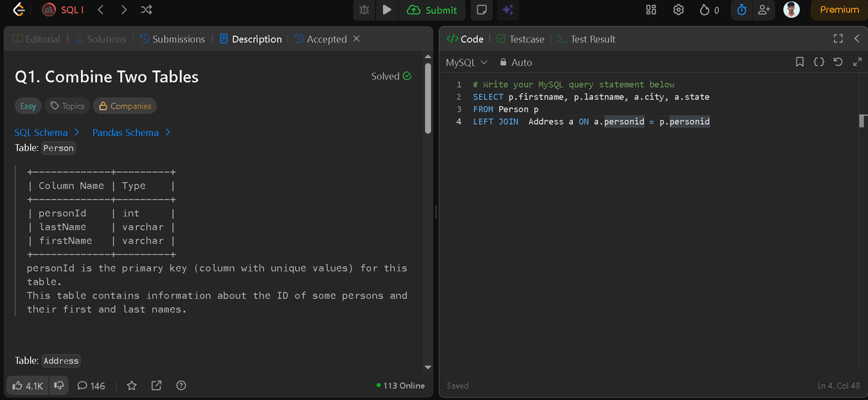
Task: Click the Solved status label
Action: (391, 76)
